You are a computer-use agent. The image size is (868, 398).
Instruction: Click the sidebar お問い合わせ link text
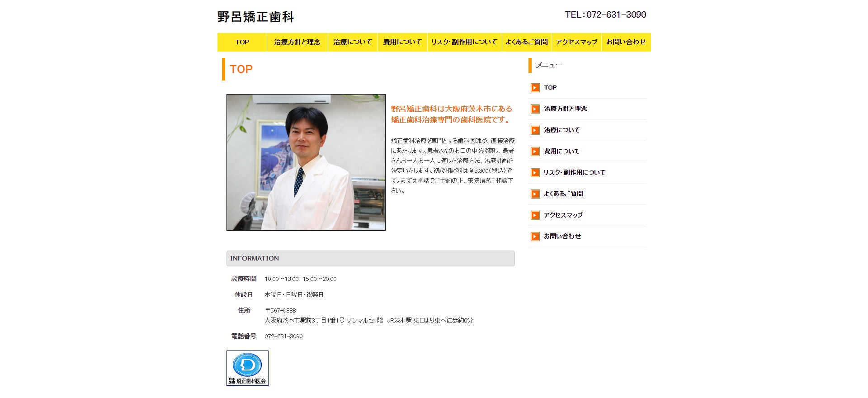pos(562,237)
